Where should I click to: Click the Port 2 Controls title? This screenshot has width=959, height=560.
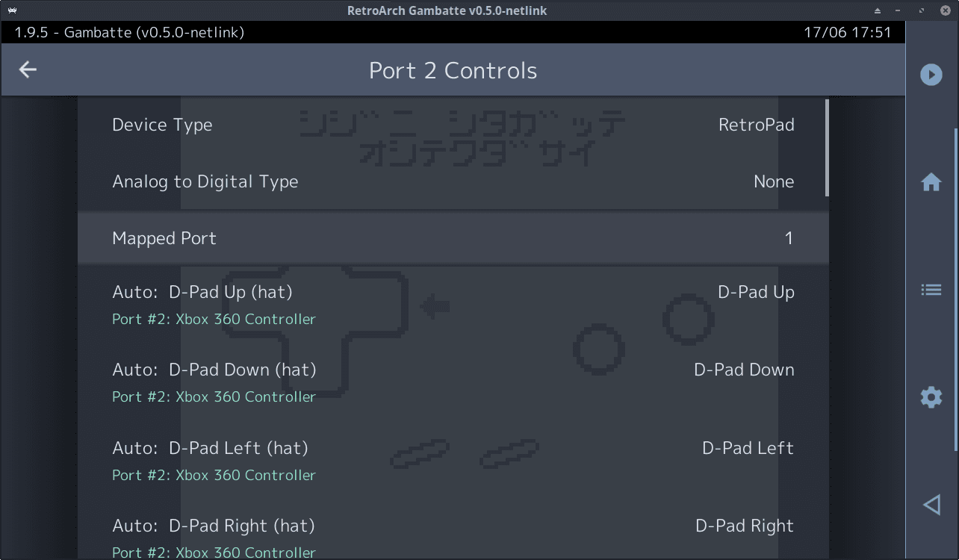pyautogui.click(x=453, y=70)
